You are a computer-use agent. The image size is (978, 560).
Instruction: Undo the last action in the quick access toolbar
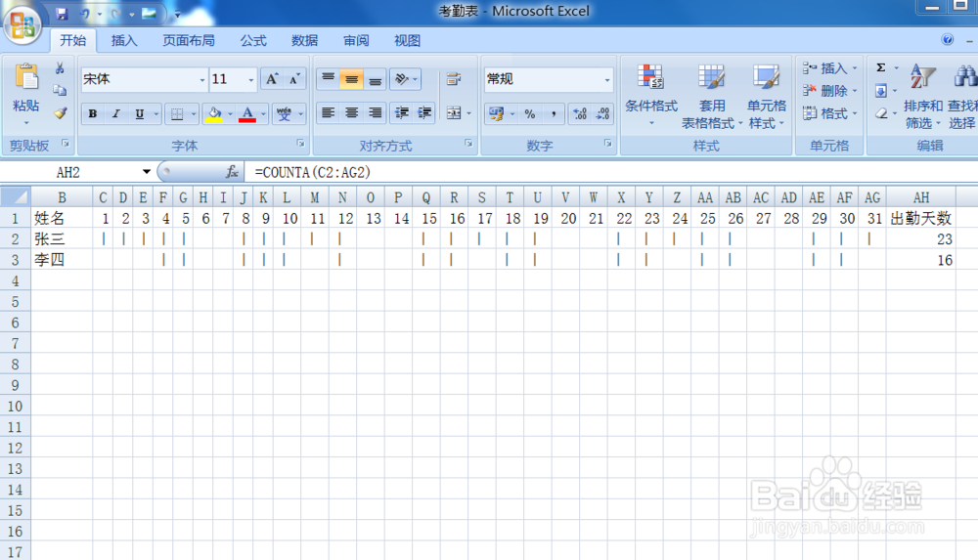(x=84, y=13)
